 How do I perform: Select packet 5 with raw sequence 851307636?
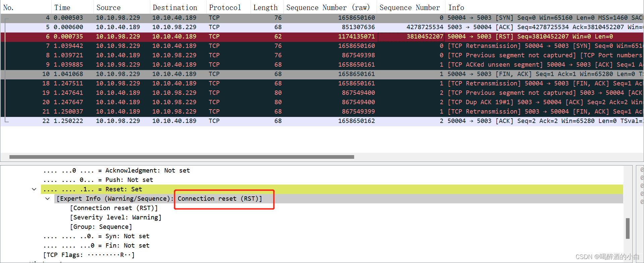pyautogui.click(x=322, y=27)
